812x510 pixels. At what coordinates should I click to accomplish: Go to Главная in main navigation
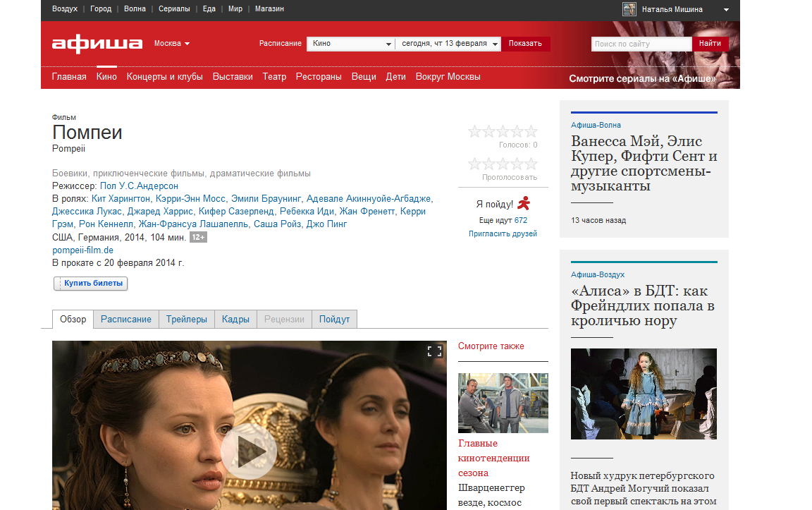(x=69, y=77)
